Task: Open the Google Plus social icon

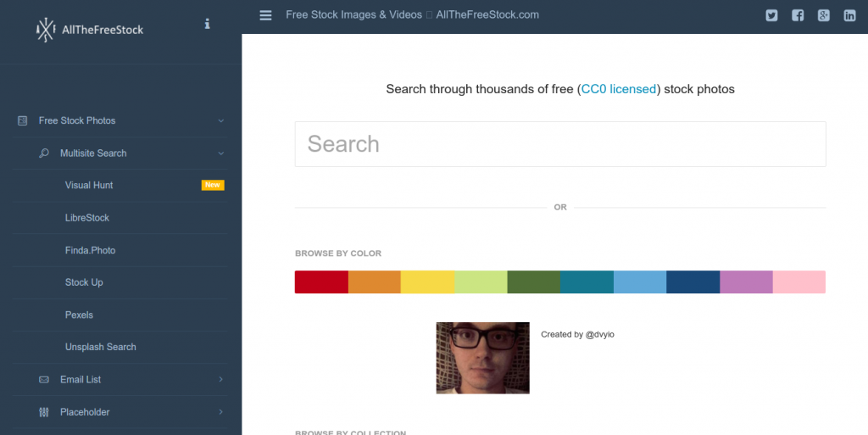Action: tap(824, 15)
